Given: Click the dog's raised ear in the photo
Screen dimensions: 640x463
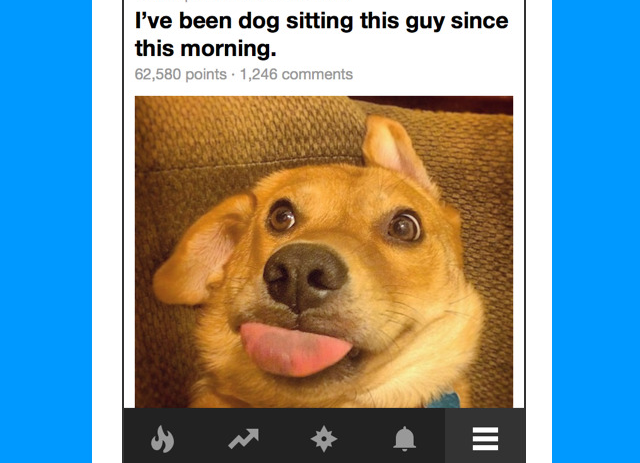Looking at the screenshot, I should pyautogui.click(x=393, y=149).
